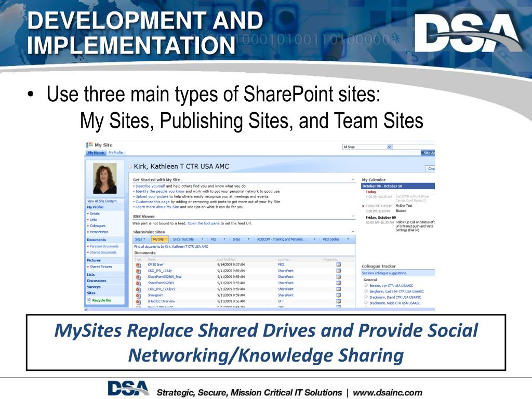Open properties icon for SharePoint052809

[338, 283]
